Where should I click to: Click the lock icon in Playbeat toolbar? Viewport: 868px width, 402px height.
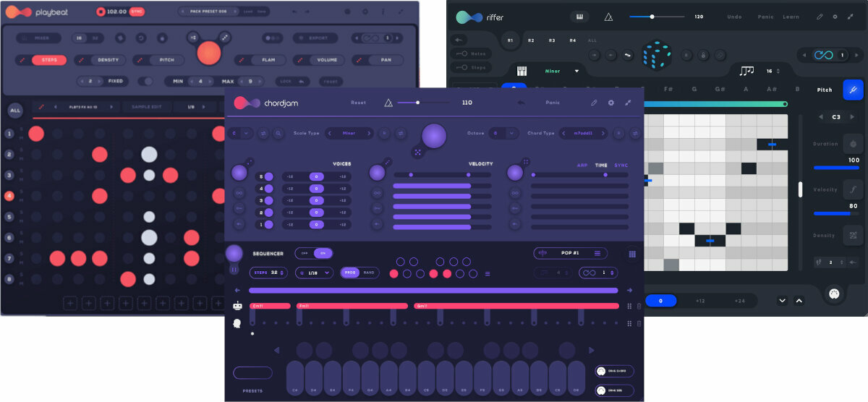161,38
